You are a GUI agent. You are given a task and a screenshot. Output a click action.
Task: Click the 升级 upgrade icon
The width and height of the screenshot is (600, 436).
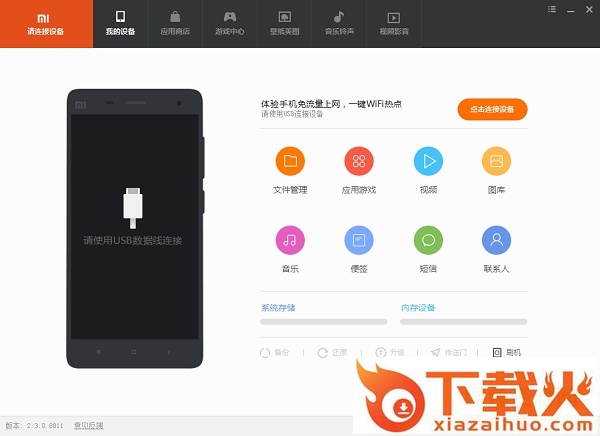(380, 353)
